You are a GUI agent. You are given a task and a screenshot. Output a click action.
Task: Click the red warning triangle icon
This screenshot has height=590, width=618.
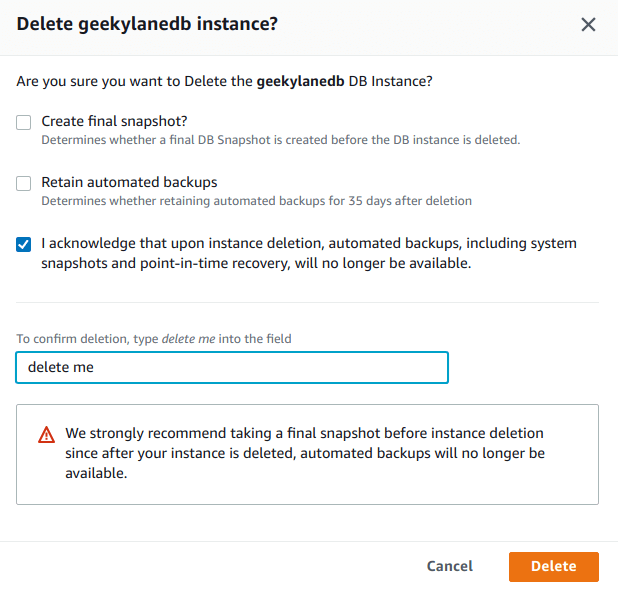pyautogui.click(x=47, y=435)
